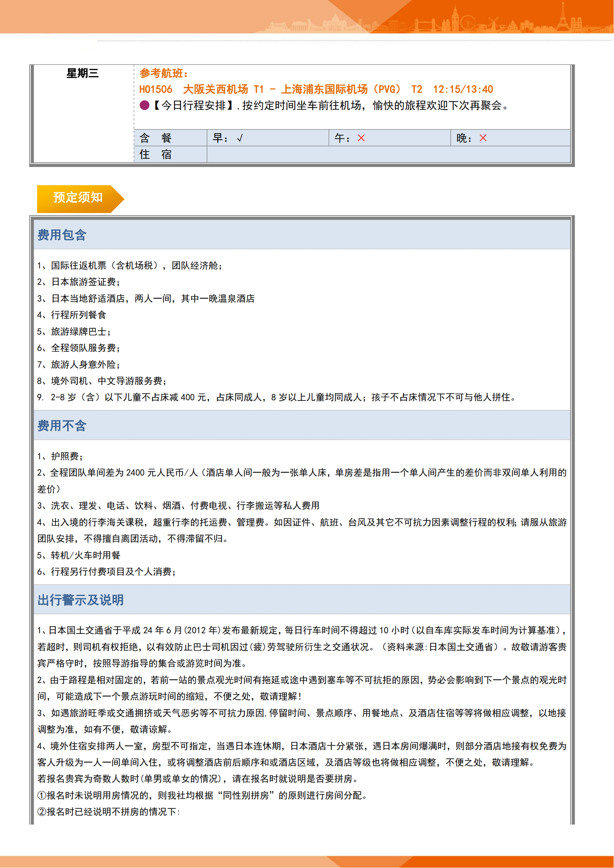Click the windmill graphic in header banner
The width and height of the screenshot is (614, 868).
point(493,23)
